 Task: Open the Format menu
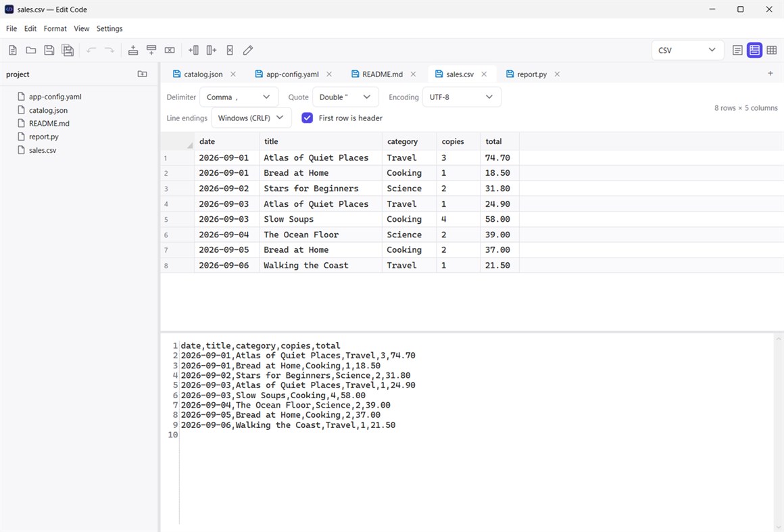tap(55, 28)
